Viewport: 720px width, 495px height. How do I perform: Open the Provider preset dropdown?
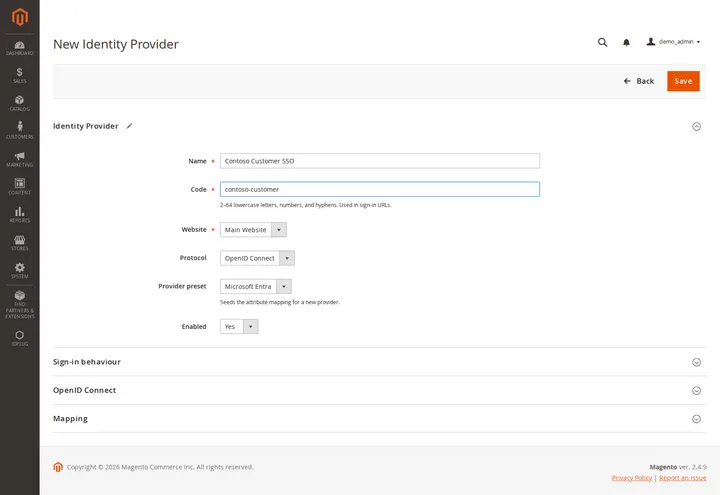(256, 287)
